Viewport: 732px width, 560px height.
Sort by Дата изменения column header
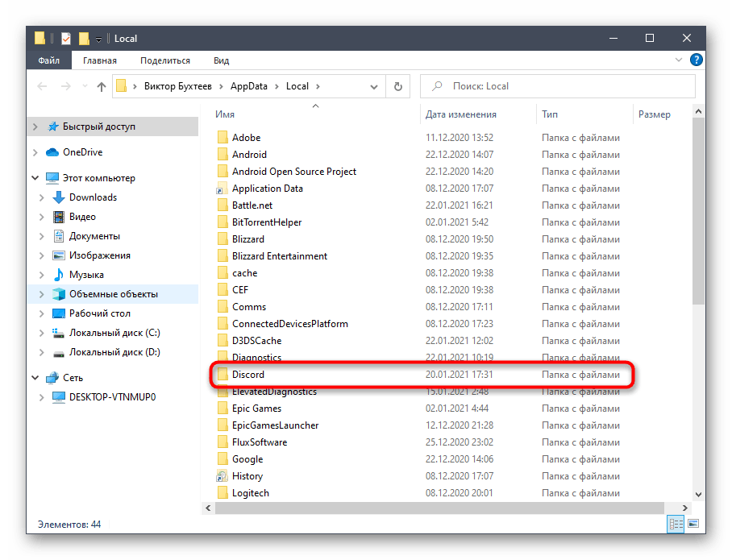[x=461, y=114]
